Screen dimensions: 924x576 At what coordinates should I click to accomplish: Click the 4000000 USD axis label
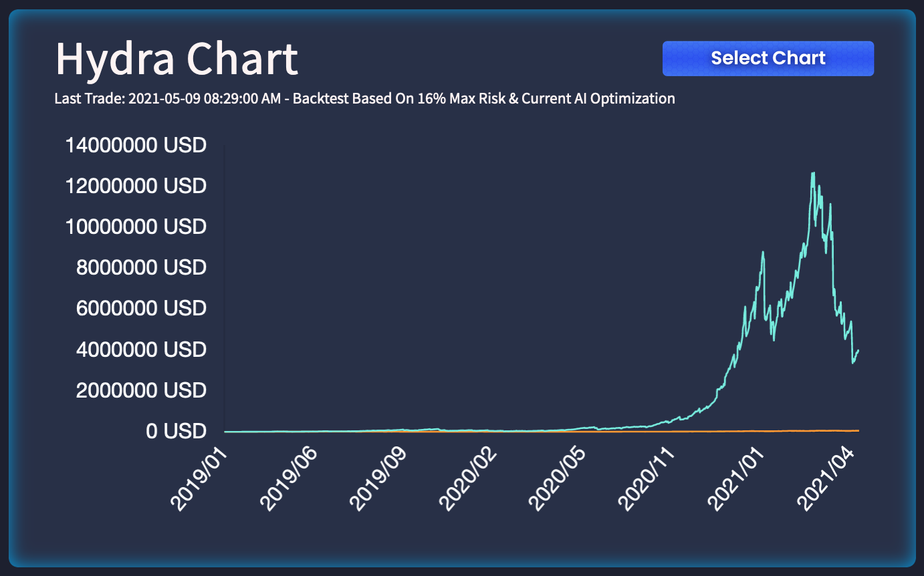point(141,349)
